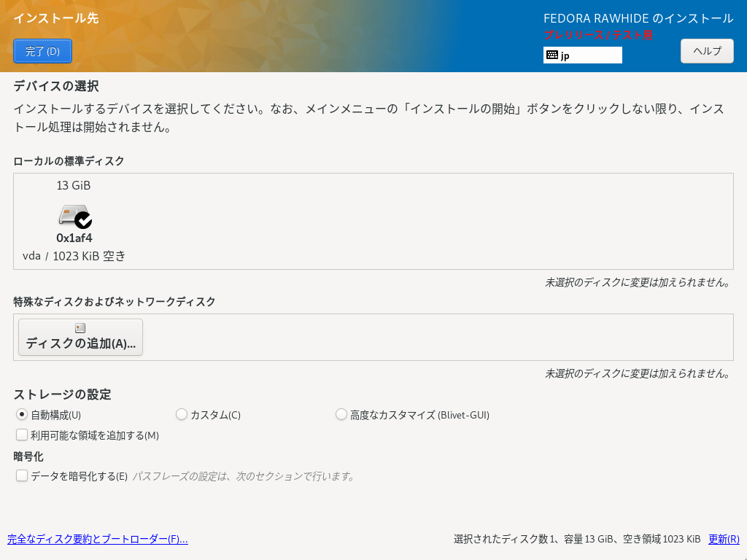
Task: Open 完全なディスク要約とブートローダー(F)... link
Action: 98,539
